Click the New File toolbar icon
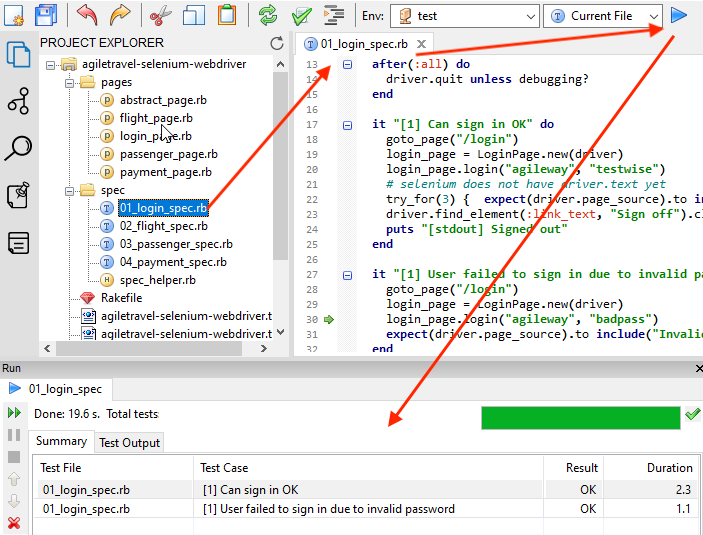Screen dimensions: 703x535 14,15
